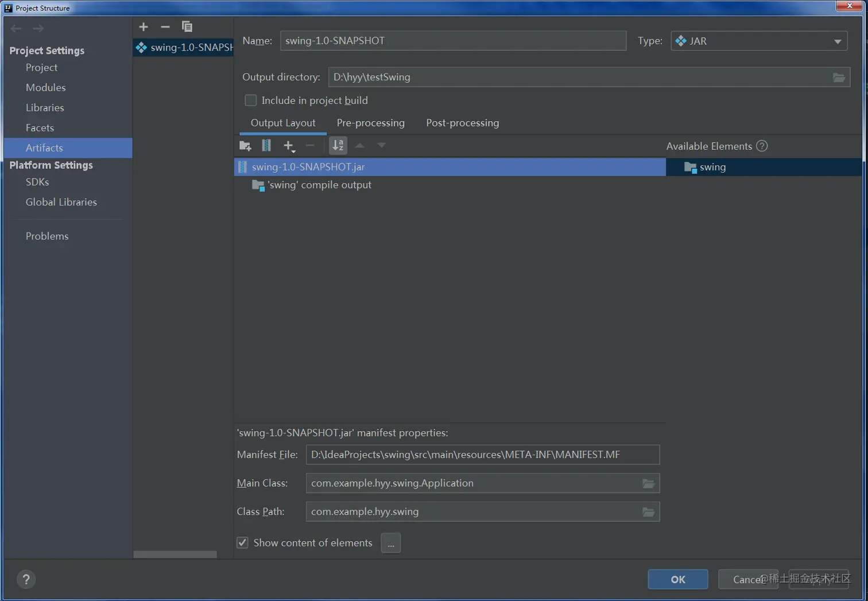Browse for Main Class
The width and height of the screenshot is (868, 601).
(x=648, y=483)
